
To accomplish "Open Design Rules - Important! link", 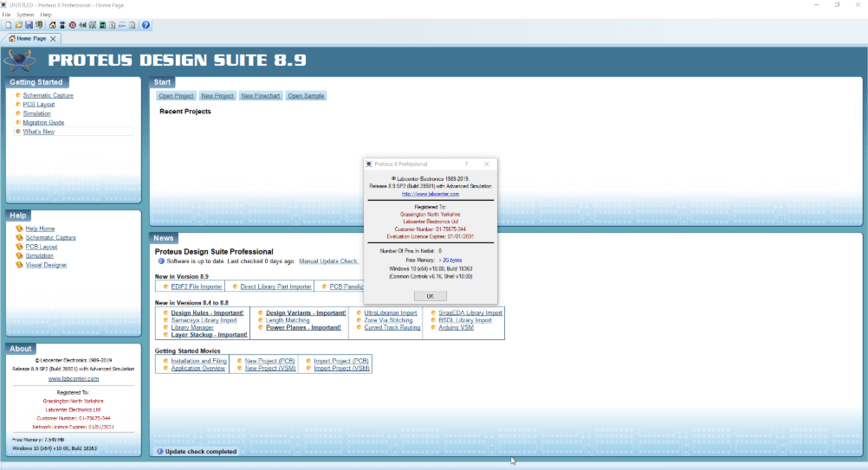I will point(207,313).
